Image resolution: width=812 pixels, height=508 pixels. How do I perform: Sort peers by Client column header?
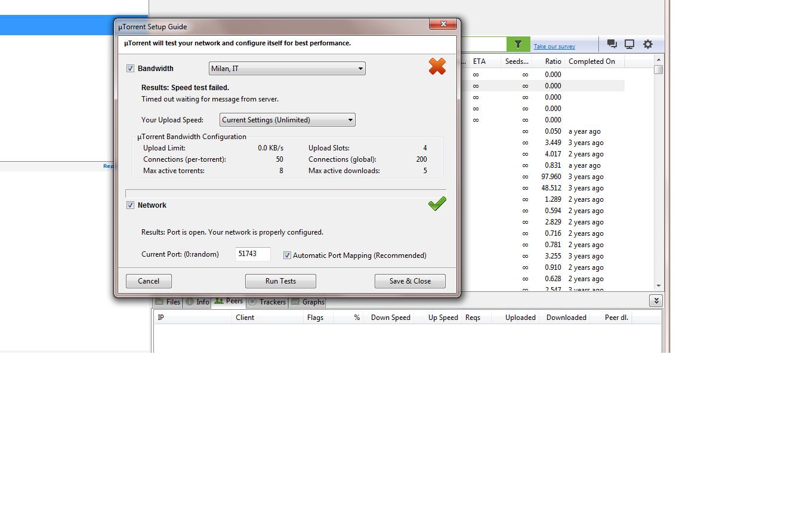[x=267, y=318]
